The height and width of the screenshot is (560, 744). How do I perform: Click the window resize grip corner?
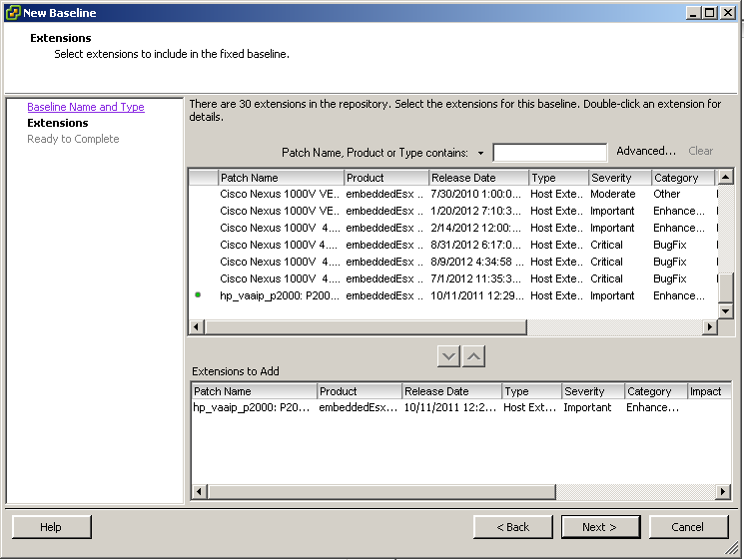point(732,549)
